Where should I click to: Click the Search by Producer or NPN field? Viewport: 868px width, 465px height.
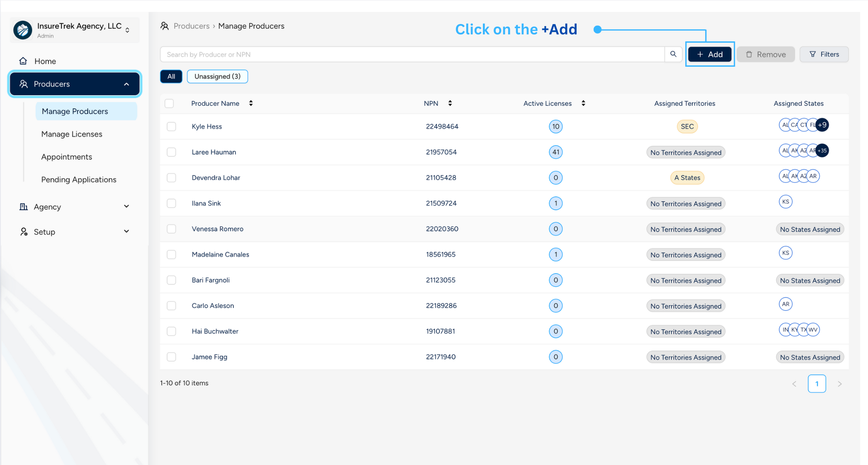coord(412,54)
